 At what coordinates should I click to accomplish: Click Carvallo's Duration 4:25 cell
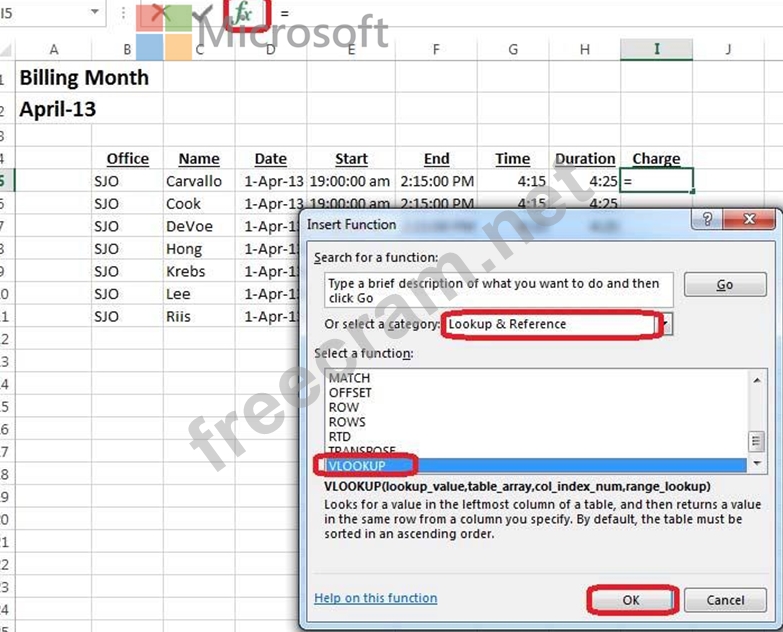pyautogui.click(x=585, y=181)
